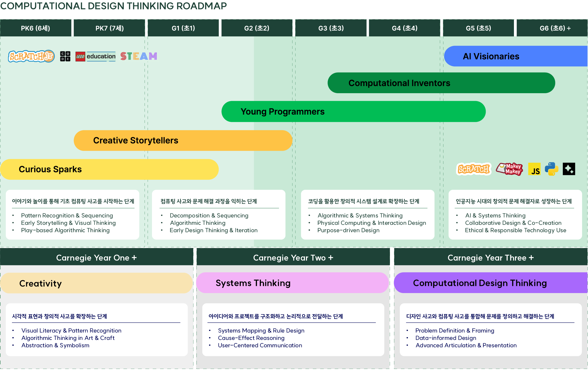The image size is (588, 373).
Task: Select the G3 (초3) grade header
Action: click(x=331, y=28)
